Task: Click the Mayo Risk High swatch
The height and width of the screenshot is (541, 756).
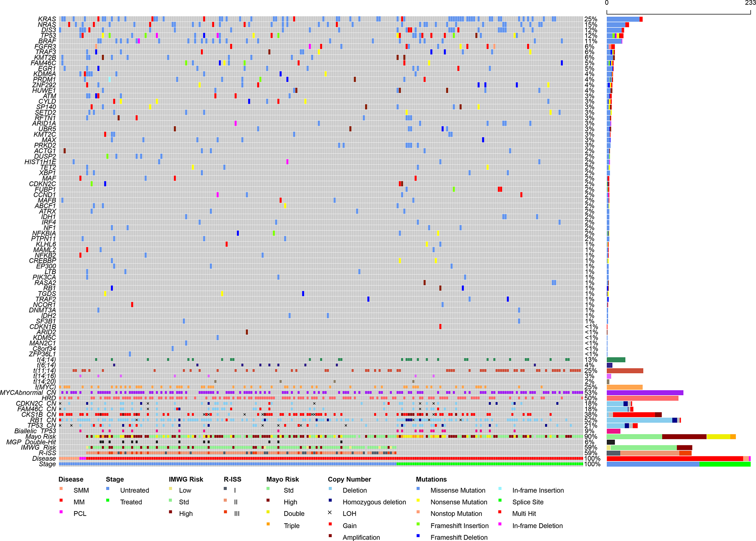Action: pos(268,500)
